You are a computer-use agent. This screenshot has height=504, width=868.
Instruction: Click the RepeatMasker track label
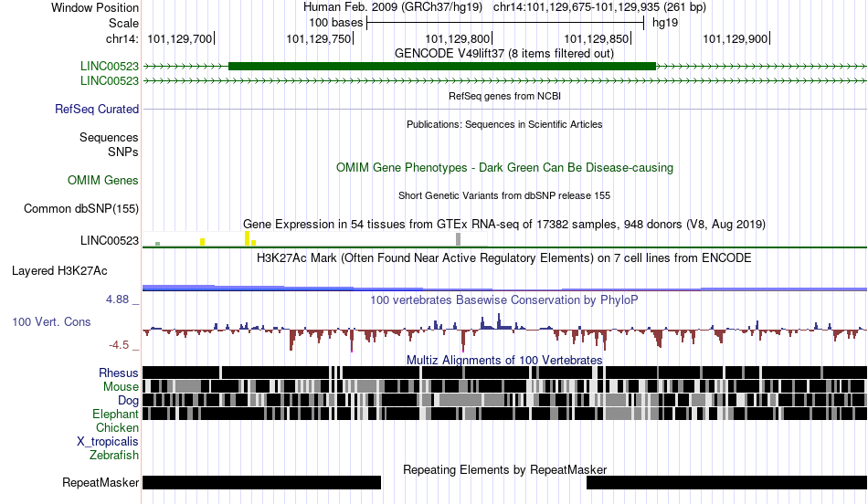[101, 482]
